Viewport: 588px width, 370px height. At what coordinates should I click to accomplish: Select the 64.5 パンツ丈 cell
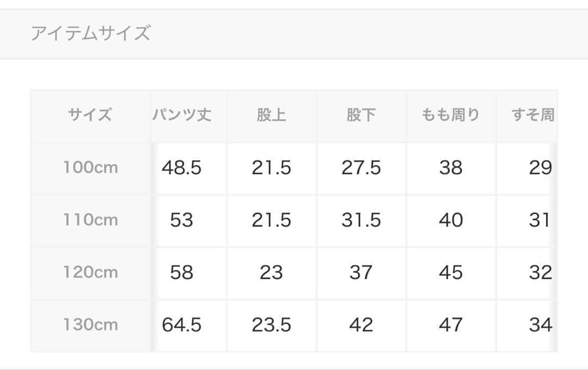[182, 325]
